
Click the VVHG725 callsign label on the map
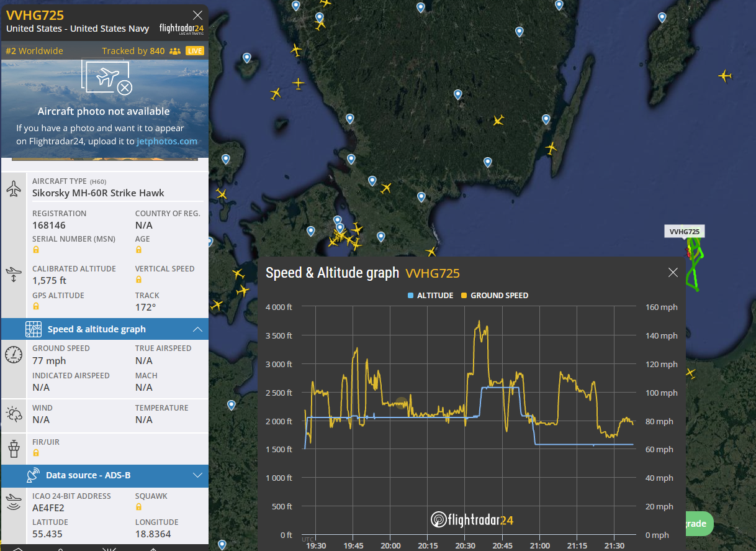click(x=685, y=232)
